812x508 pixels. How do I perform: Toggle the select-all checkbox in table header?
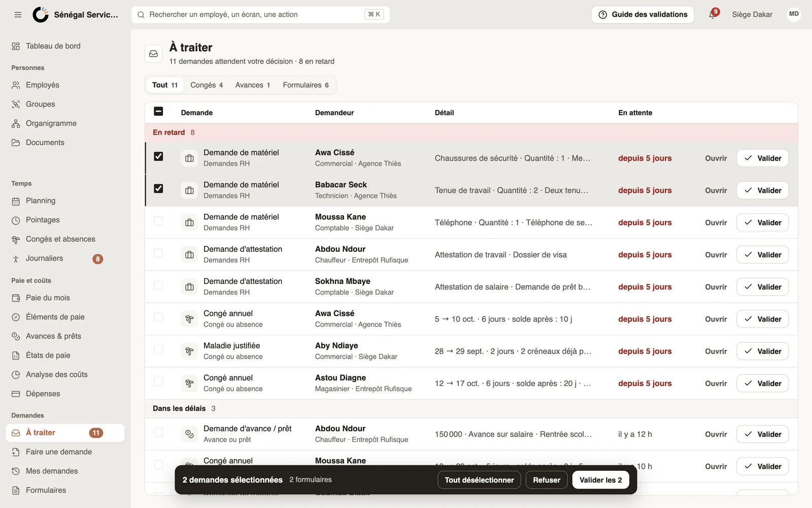point(158,111)
